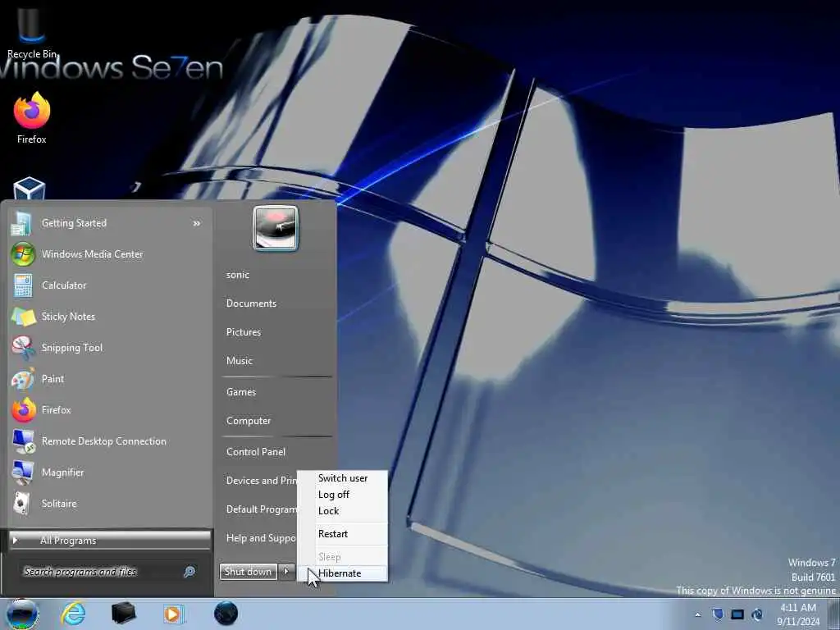Launch Firefox from the Start menu list
The image size is (840, 630).
[x=110, y=410]
